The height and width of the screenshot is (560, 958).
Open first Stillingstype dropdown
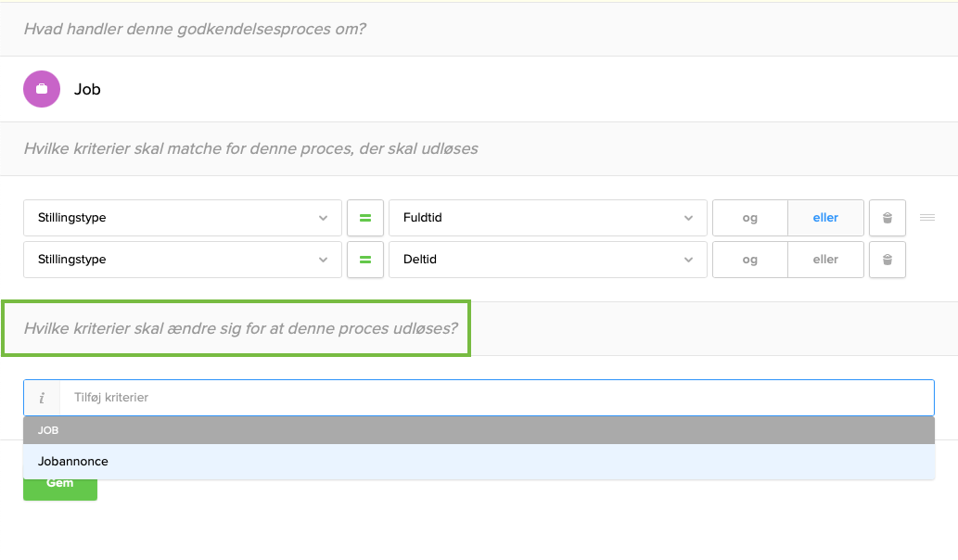coord(182,218)
